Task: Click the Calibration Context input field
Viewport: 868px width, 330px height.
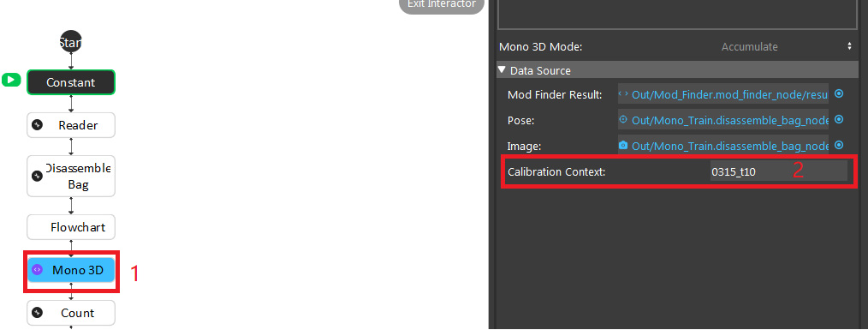Action: coord(778,171)
